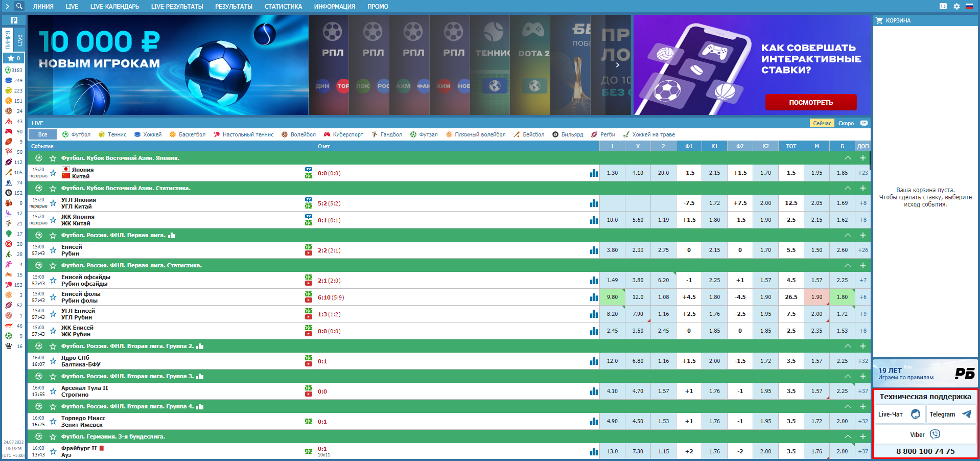Open Viber support icon
Viewport: 980px width, 461px height.
(x=935, y=434)
